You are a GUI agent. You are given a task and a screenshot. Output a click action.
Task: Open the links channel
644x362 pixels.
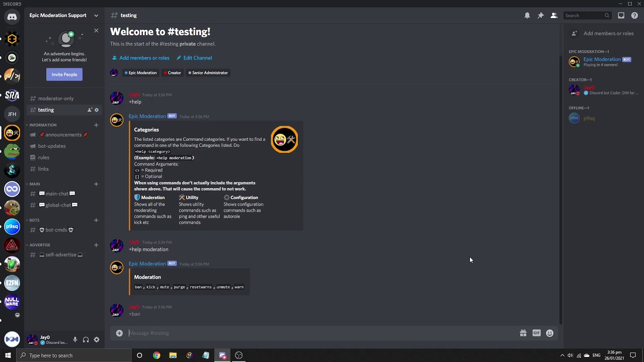click(64, 169)
